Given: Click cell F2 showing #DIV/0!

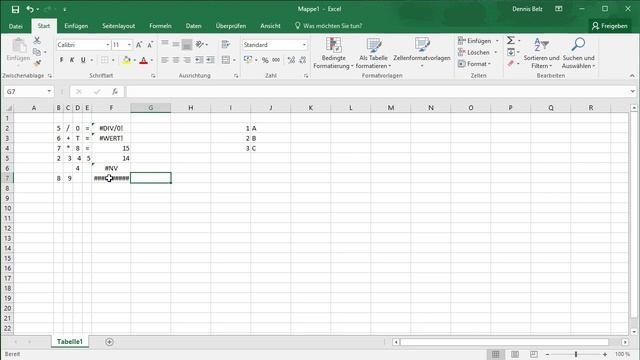Looking at the screenshot, I should tap(111, 128).
